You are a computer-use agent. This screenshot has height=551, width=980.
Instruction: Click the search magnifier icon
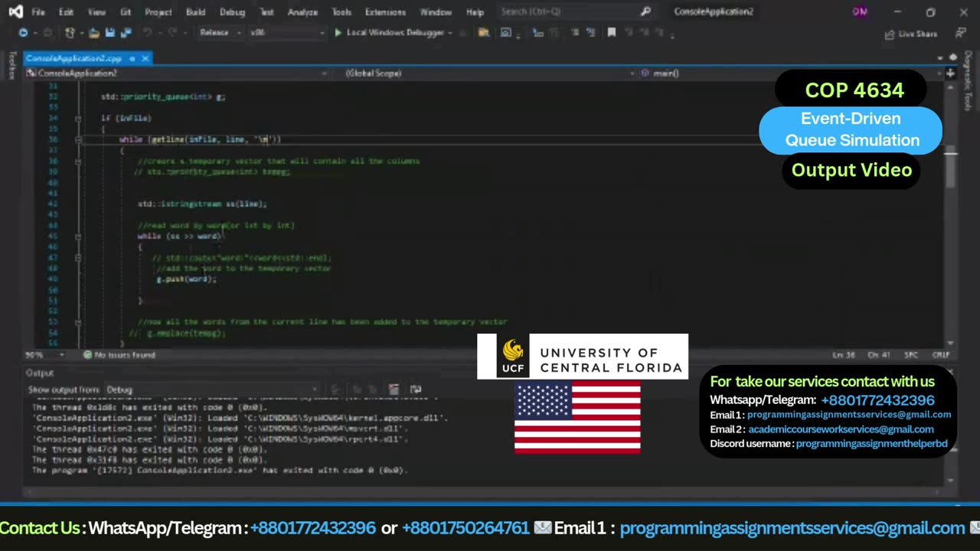tap(645, 11)
